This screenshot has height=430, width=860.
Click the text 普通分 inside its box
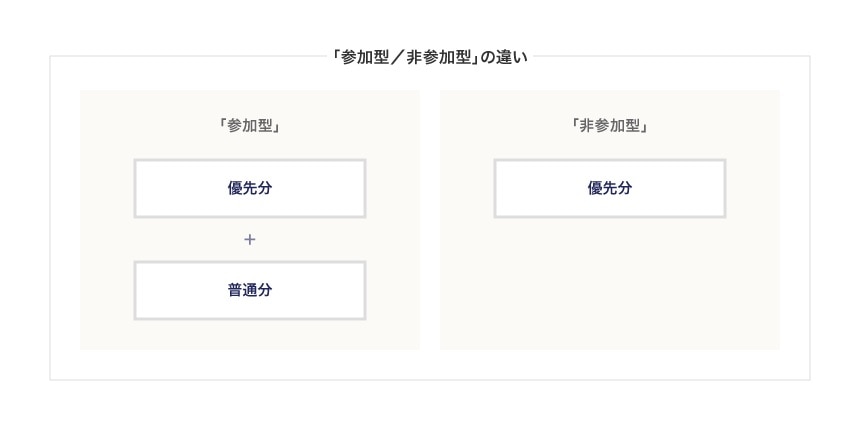[250, 291]
